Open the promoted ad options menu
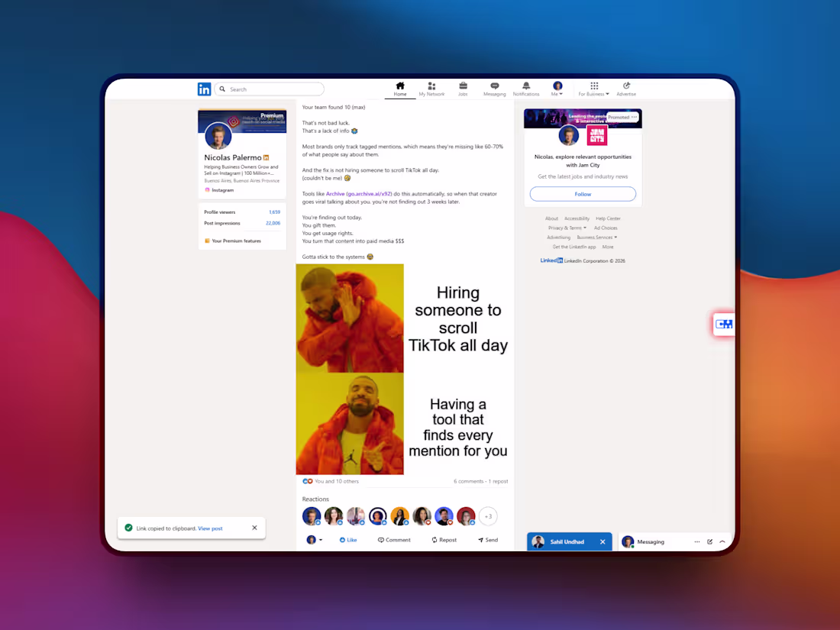The width and height of the screenshot is (840, 630). pos(635,117)
